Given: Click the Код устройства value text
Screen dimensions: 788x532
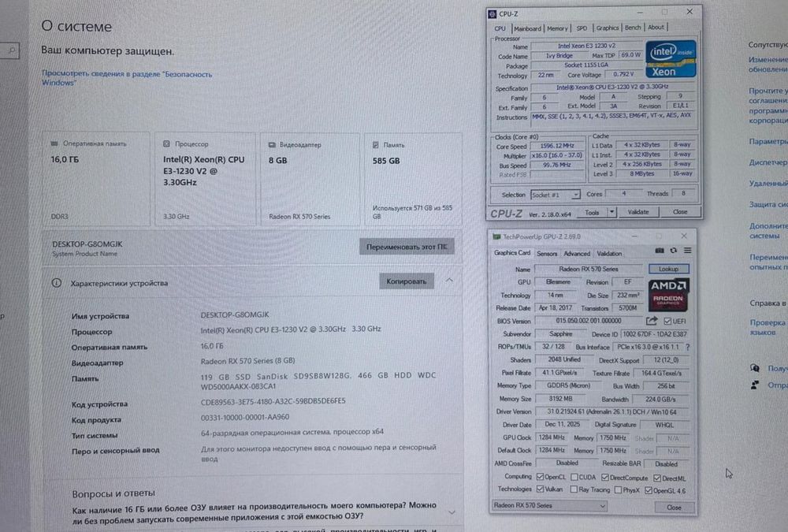Looking at the screenshot, I should [273, 400].
